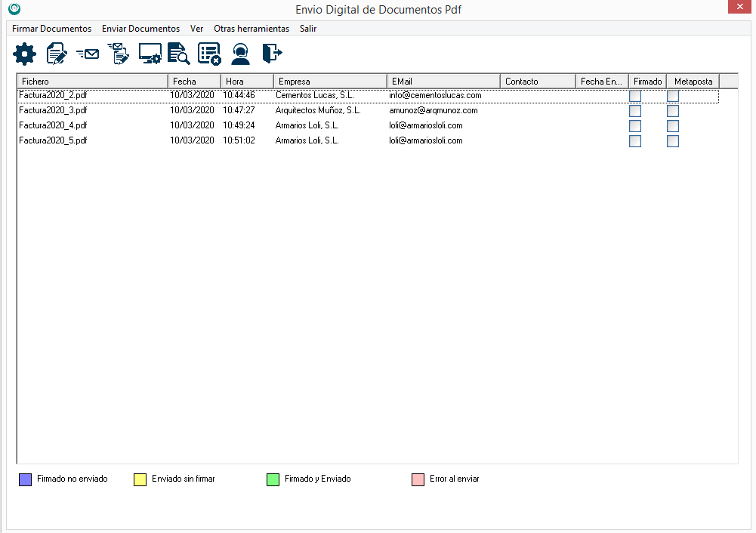Open the Firmar Documentos menu
This screenshot has width=756, height=533.
pyautogui.click(x=51, y=29)
